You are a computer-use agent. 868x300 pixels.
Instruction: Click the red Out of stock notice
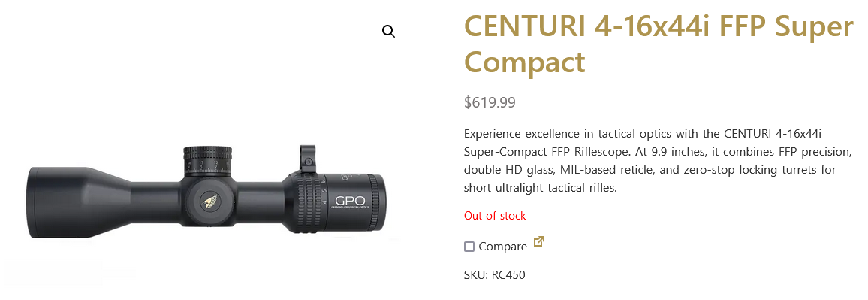point(495,216)
